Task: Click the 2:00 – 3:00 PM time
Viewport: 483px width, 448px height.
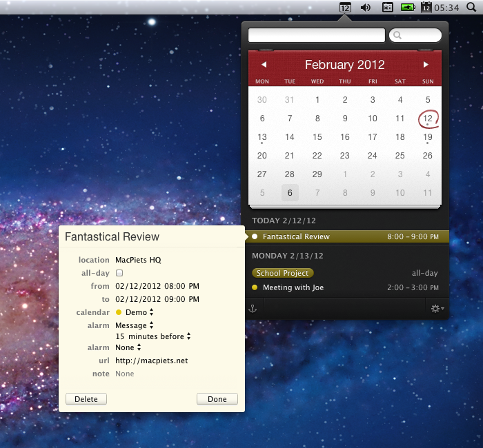Action: 413,287
